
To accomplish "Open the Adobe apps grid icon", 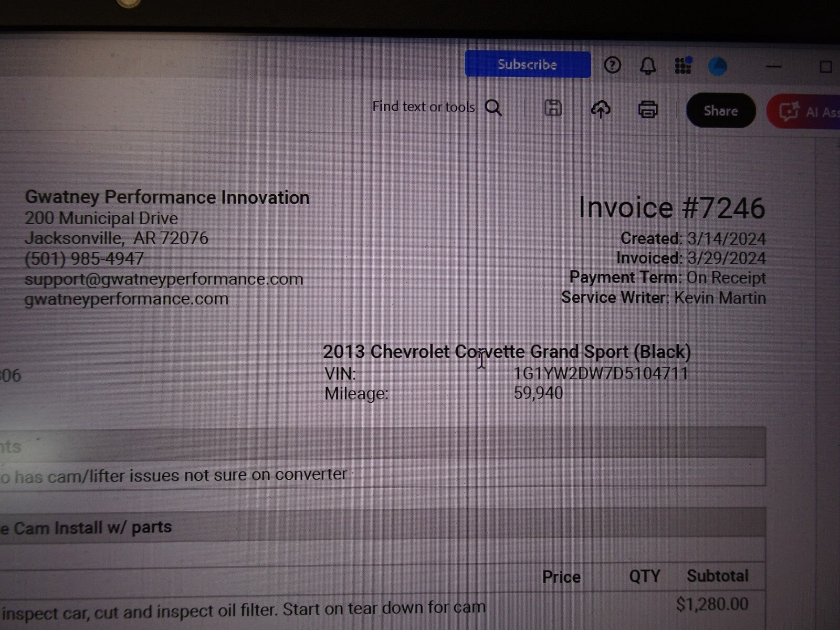I will pyautogui.click(x=682, y=66).
